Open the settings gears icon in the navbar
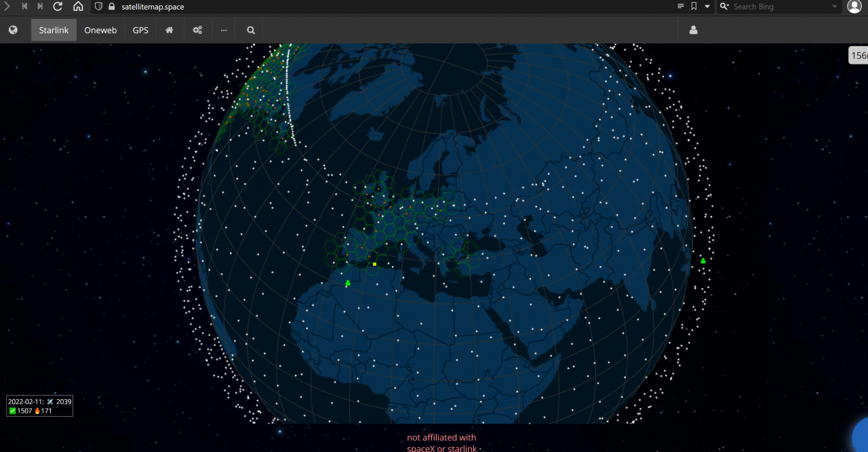Screen dimensions: 868x452 click(197, 30)
